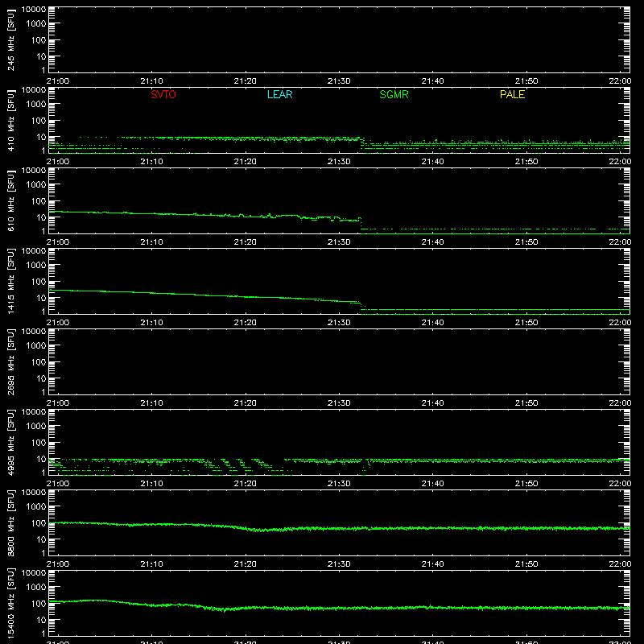Click the 10 tick label on 15400 MHz panel

coord(41,620)
